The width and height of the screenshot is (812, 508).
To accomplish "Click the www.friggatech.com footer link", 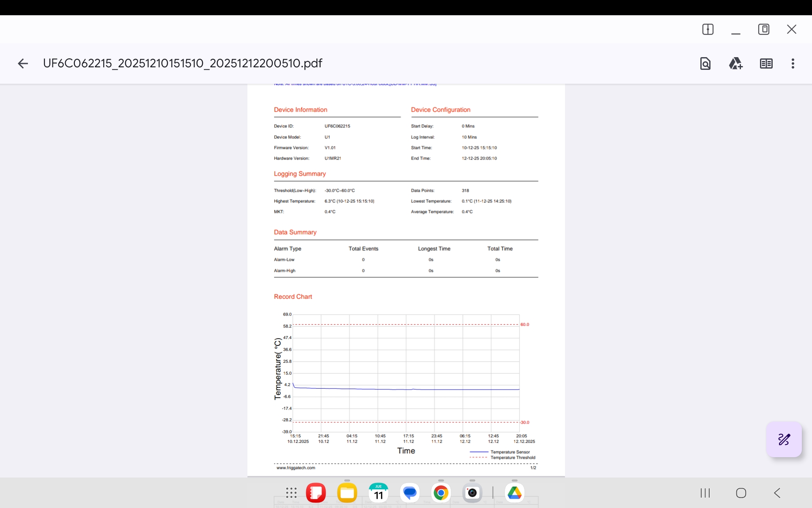I will [x=296, y=468].
